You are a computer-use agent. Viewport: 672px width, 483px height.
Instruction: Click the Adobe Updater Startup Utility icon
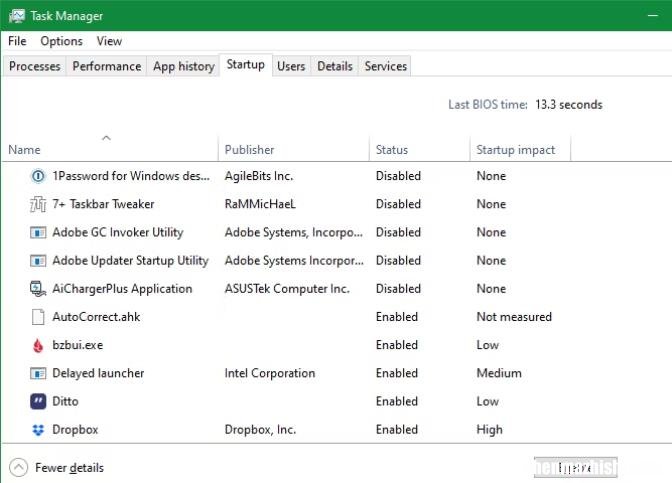pyautogui.click(x=38, y=261)
